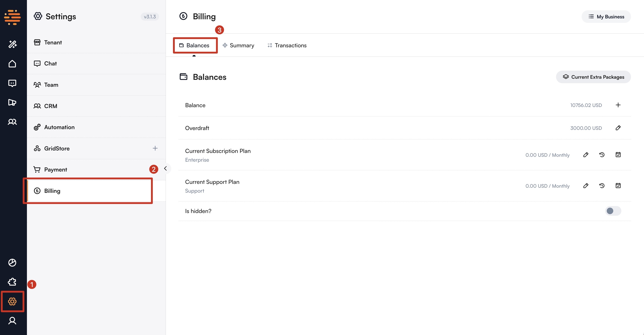This screenshot has height=335, width=644.
Task: Click the plus icon to add Balance funds
Action: 618,105
